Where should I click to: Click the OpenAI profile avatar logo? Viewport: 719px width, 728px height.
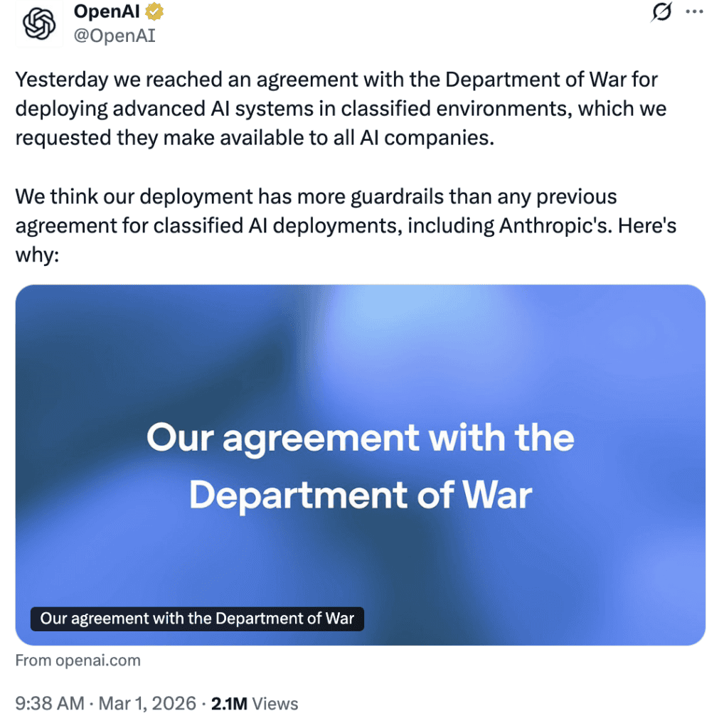(39, 24)
